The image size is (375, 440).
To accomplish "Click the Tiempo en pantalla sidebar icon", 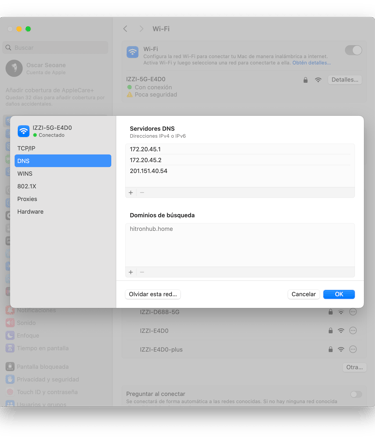I will [10, 348].
